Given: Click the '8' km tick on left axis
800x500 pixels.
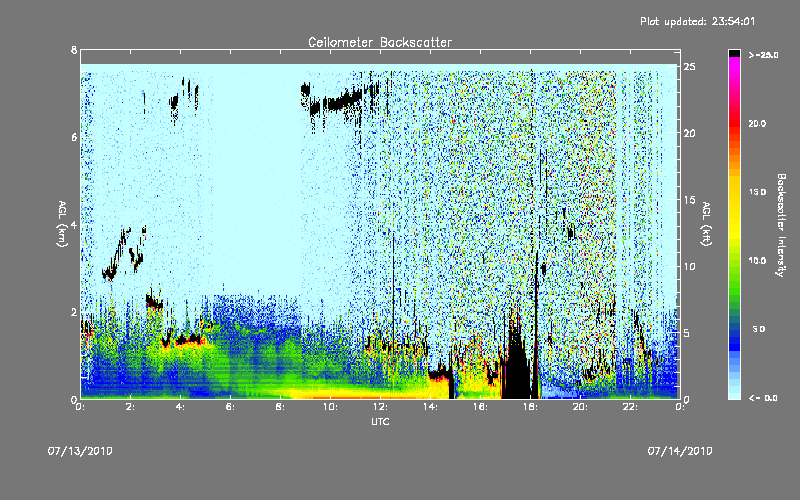Looking at the screenshot, I should tap(74, 50).
